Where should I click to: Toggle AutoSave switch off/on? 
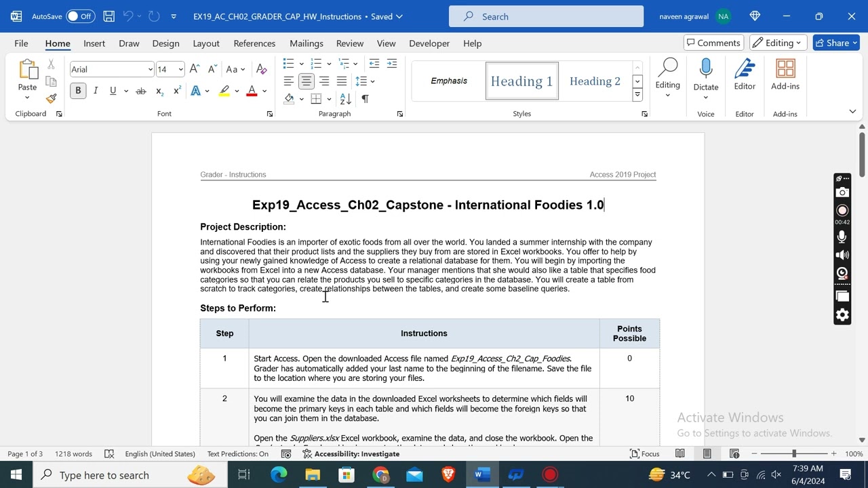[80, 16]
